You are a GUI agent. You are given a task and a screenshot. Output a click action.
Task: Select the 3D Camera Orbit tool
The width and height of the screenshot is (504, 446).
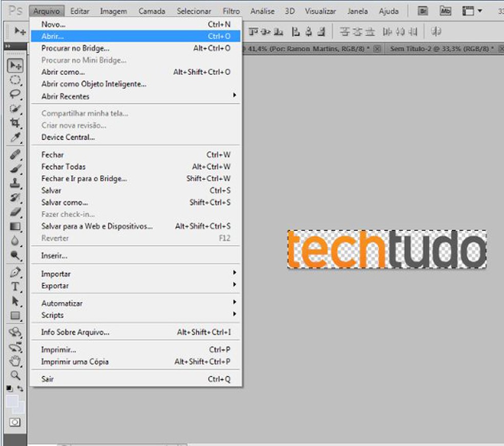15,347
